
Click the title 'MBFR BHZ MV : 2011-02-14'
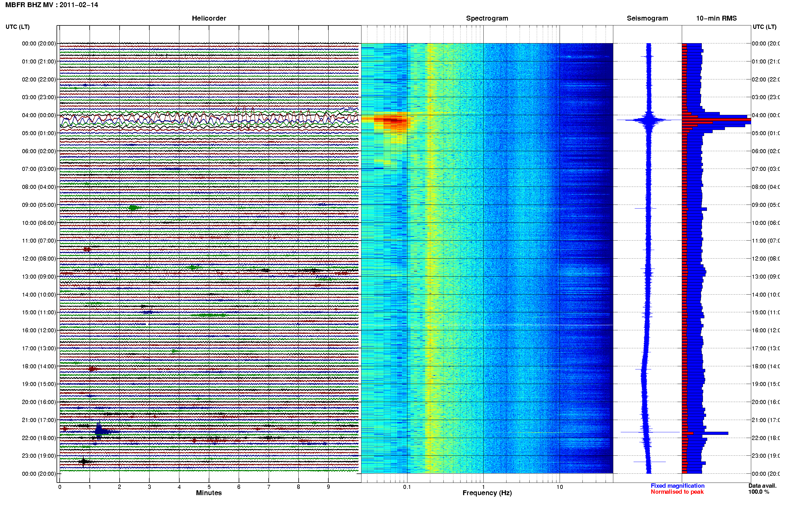[x=52, y=5]
